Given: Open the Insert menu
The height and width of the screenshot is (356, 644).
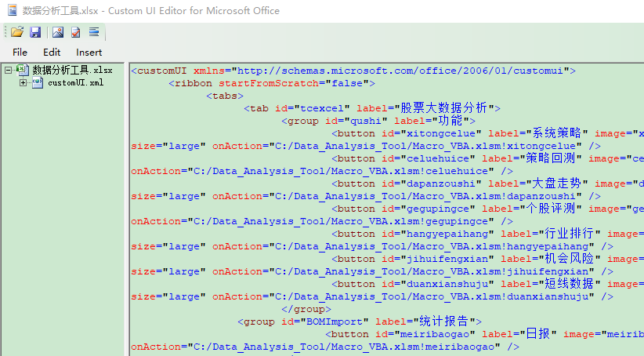Looking at the screenshot, I should click(89, 53).
